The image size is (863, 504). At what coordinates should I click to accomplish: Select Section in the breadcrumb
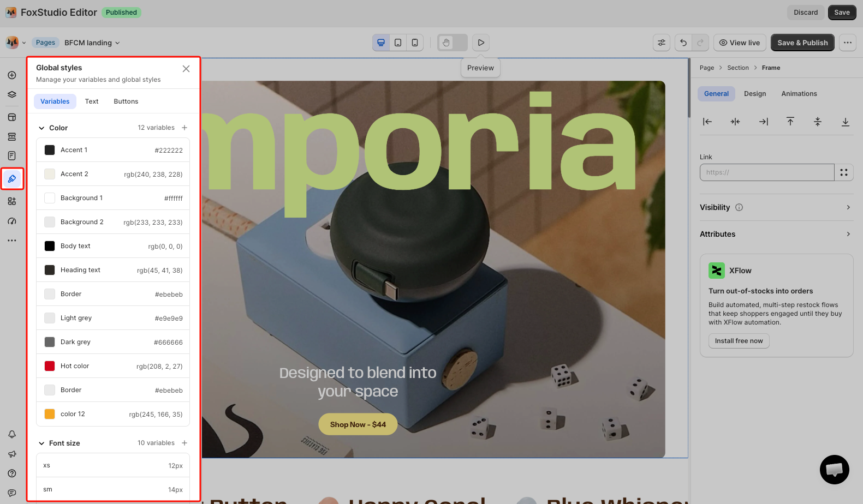tap(738, 68)
